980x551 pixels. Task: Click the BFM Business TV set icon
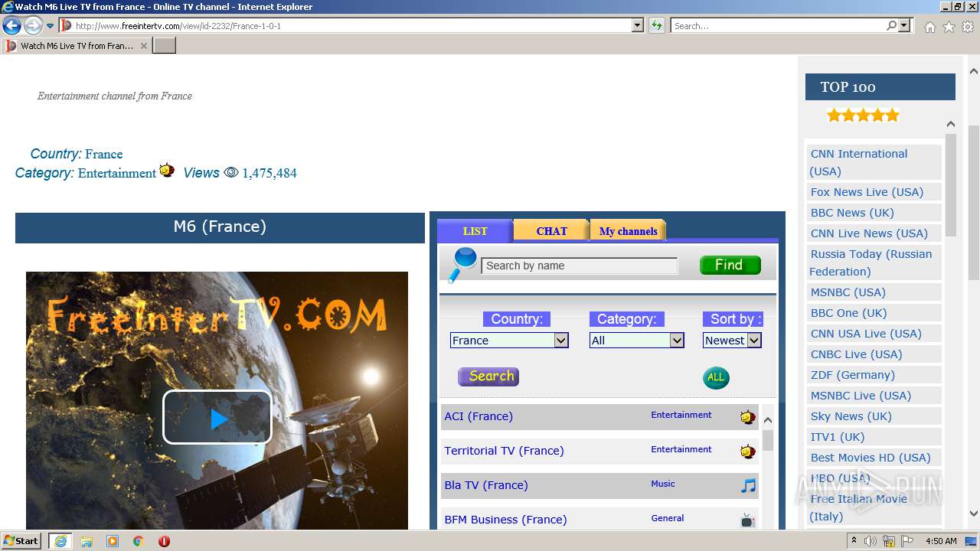point(748,520)
